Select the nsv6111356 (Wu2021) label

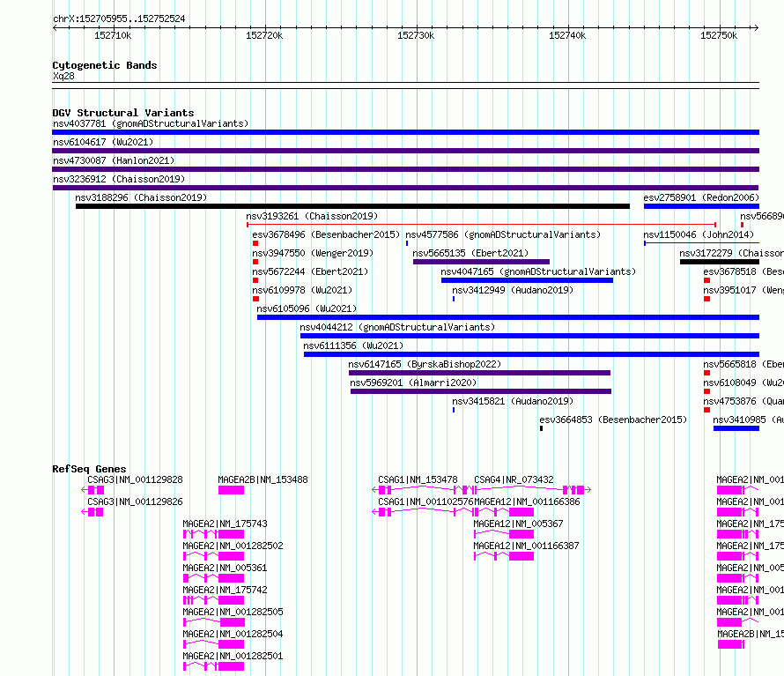(x=353, y=345)
